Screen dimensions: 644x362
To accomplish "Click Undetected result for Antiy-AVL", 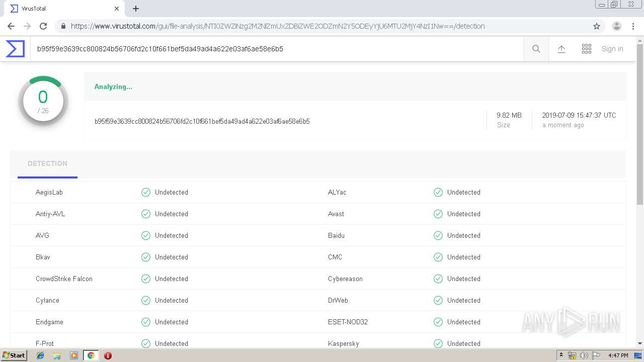I will [172, 214].
